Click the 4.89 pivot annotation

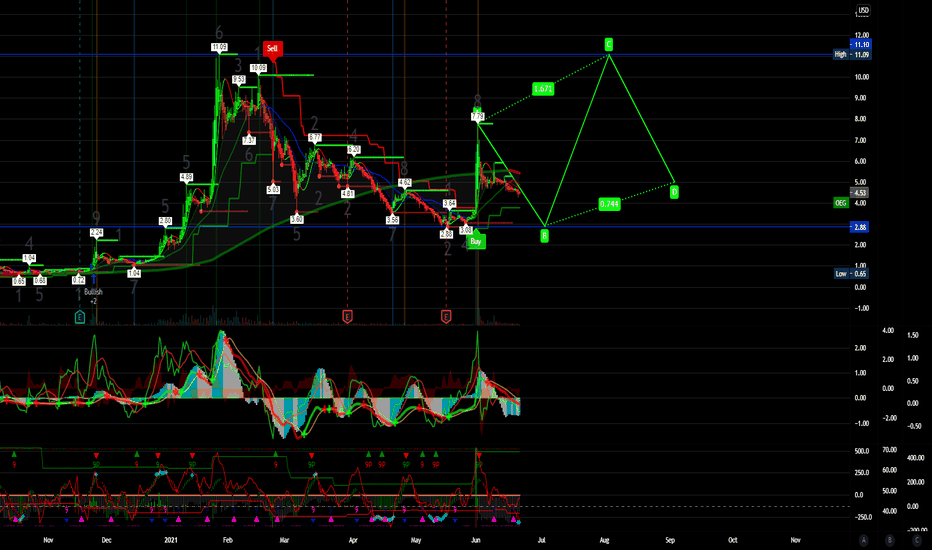coord(186,177)
